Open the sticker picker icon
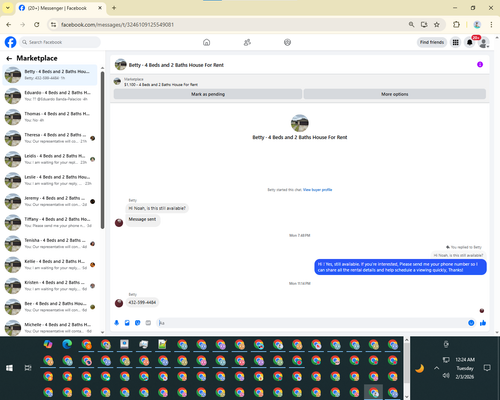Viewport: 500px width, 400px height. [138, 323]
